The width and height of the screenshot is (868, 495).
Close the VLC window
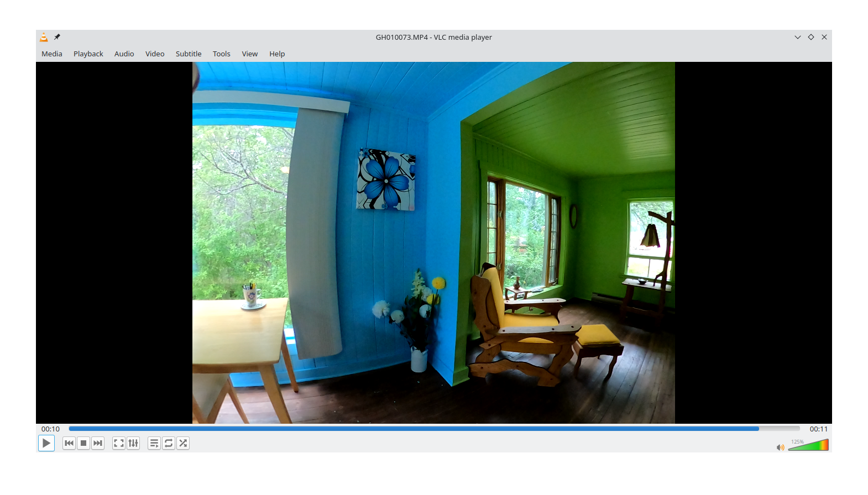click(x=824, y=37)
